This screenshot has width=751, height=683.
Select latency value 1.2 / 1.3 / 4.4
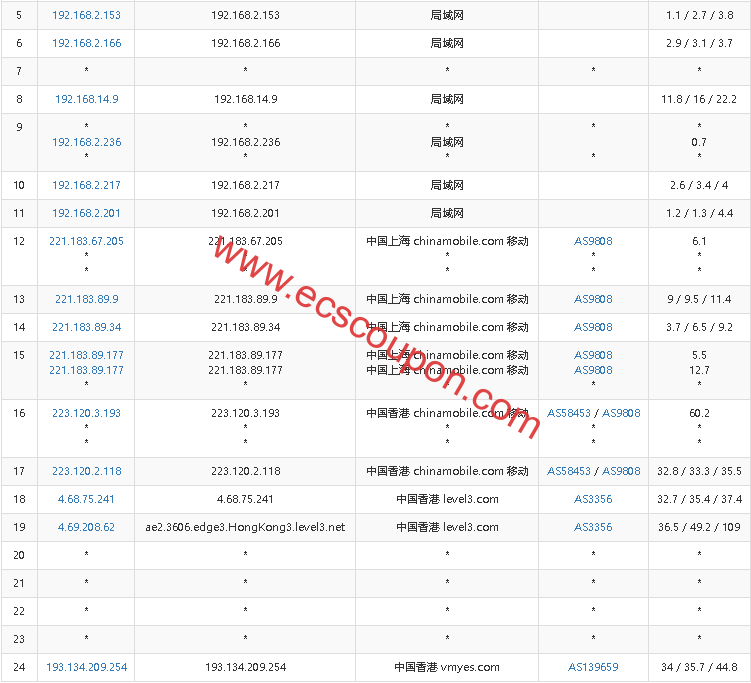pyautogui.click(x=699, y=213)
